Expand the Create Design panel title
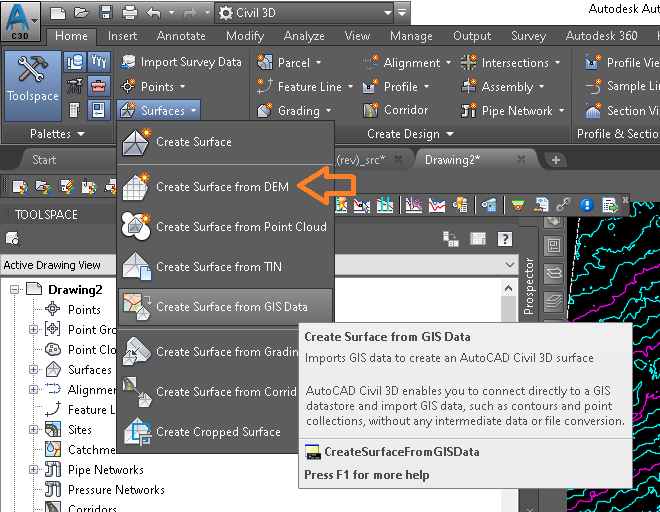Image resolution: width=660 pixels, height=512 pixels. pyautogui.click(x=410, y=134)
